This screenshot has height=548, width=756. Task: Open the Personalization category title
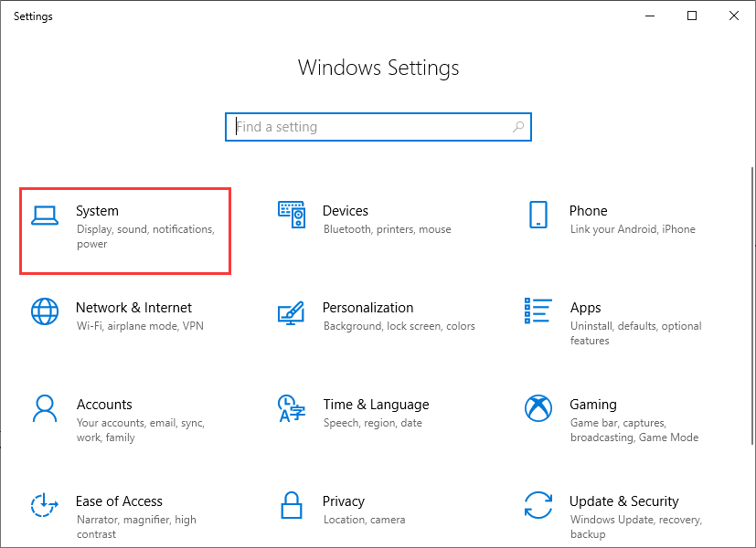tap(367, 308)
